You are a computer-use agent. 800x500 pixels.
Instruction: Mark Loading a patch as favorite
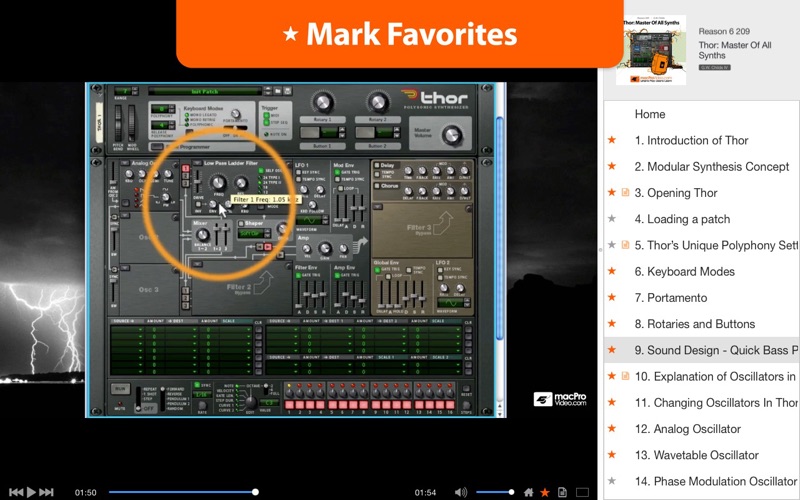pyautogui.click(x=612, y=219)
